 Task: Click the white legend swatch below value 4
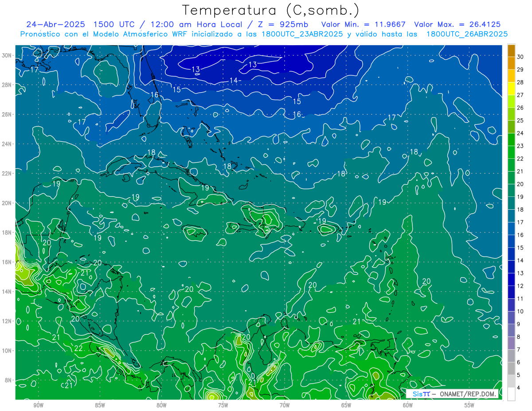(x=511, y=394)
